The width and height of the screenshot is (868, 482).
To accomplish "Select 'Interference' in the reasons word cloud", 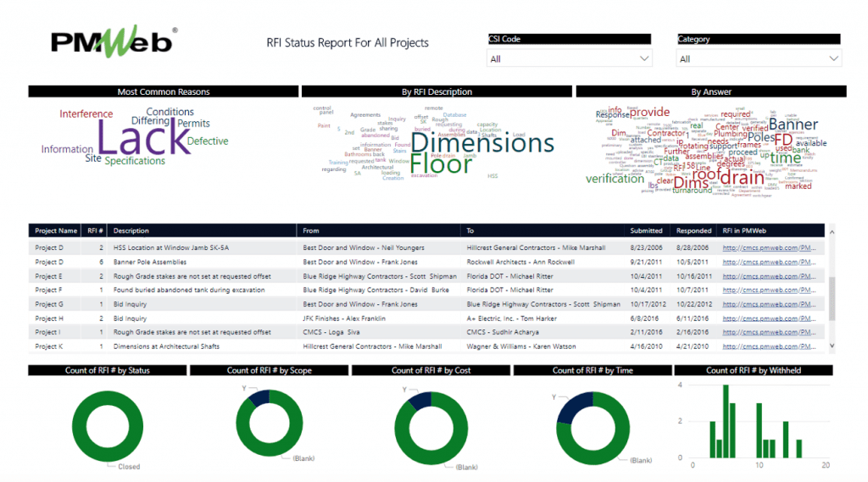I will coord(86,114).
